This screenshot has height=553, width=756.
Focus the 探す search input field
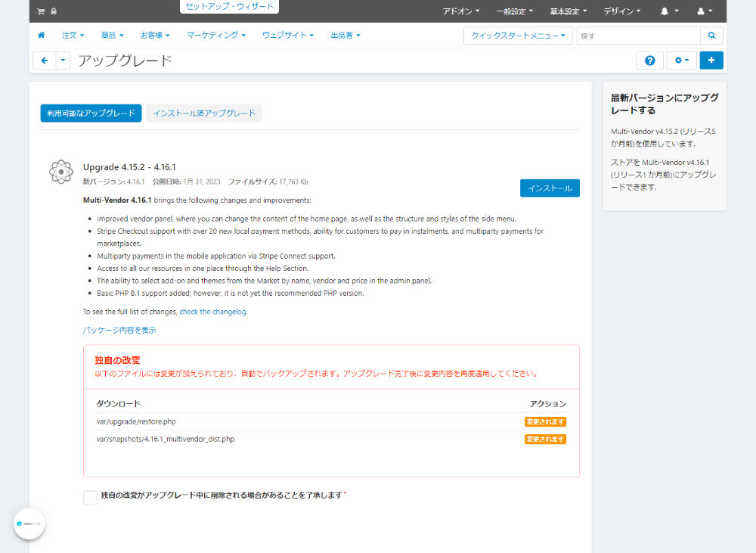coord(638,36)
